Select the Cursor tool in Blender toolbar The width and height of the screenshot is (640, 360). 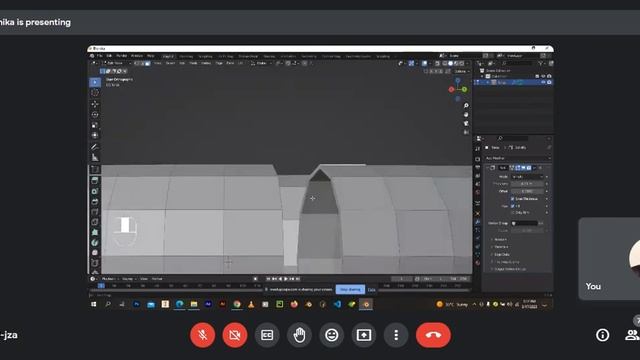point(95,93)
